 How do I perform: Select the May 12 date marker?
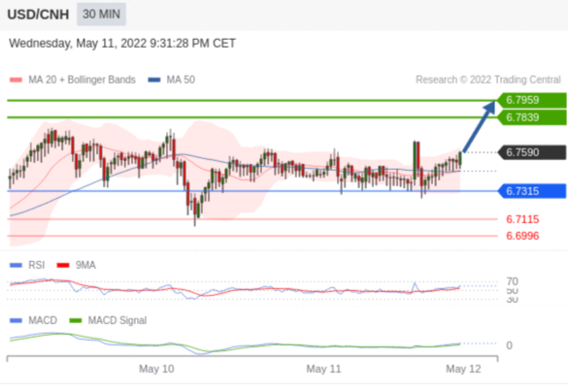(x=463, y=369)
